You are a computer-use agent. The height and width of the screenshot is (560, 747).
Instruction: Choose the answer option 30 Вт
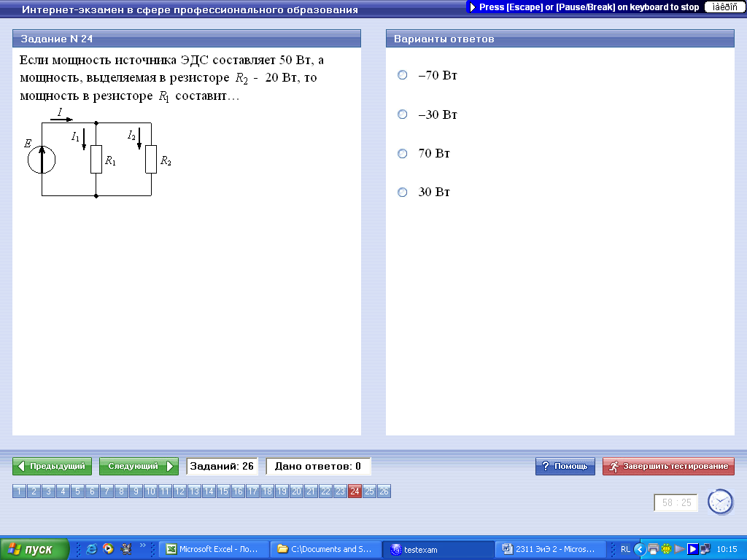(403, 192)
